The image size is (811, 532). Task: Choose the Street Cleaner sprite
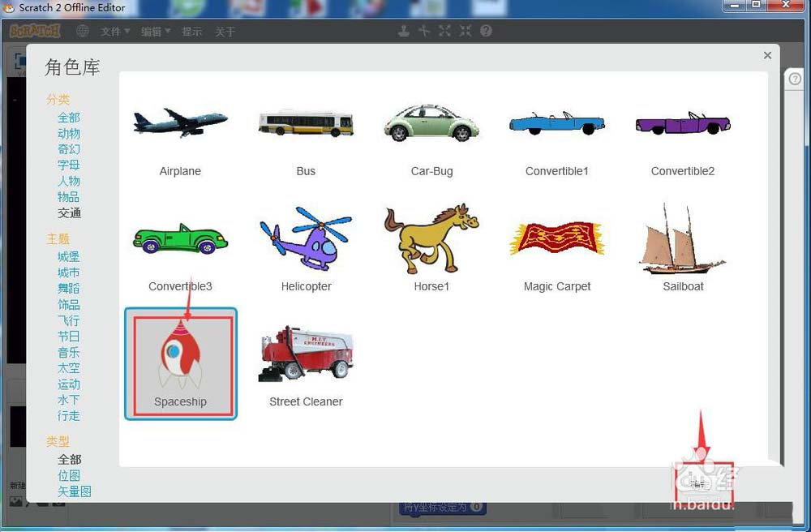[306, 354]
